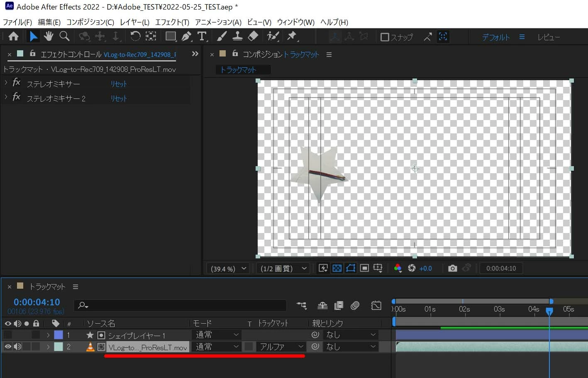Select the Zoom magnifier tool
Screen dimensions: 588x378
64,37
